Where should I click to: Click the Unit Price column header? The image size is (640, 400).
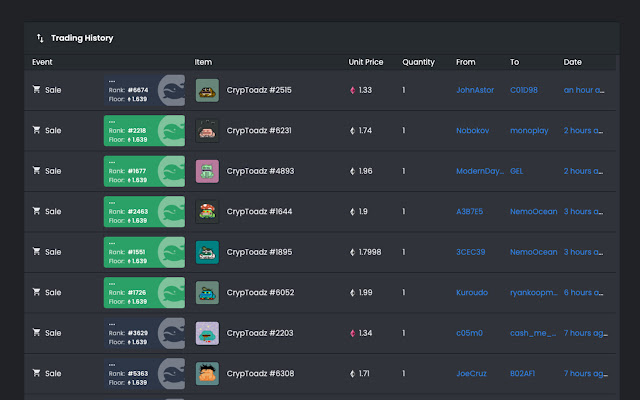pyautogui.click(x=366, y=62)
